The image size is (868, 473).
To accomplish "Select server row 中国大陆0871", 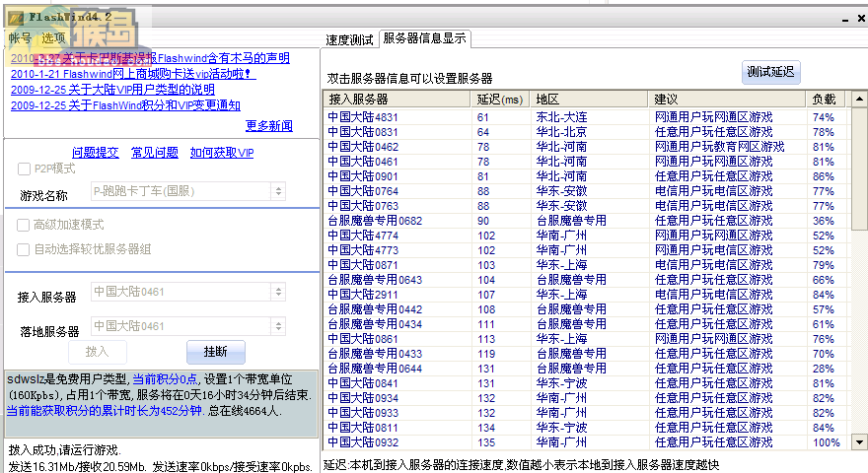I will point(586,265).
